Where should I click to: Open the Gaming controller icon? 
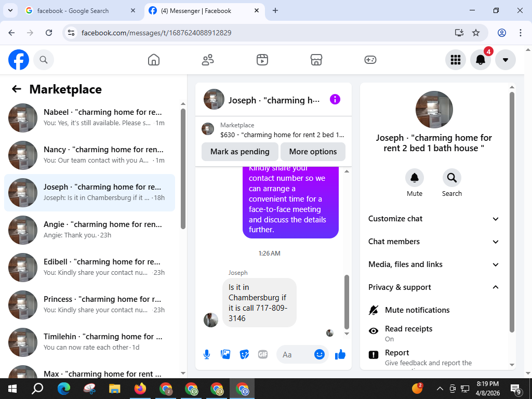(370, 60)
